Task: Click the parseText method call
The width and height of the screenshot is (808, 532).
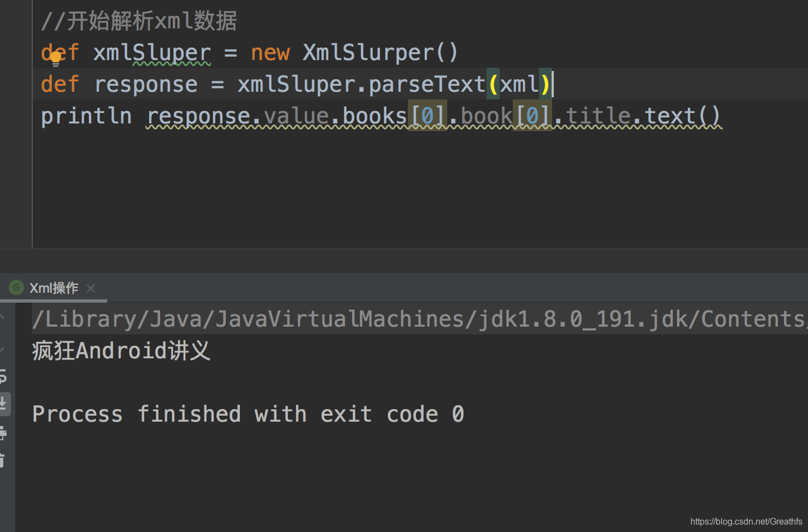Action: pos(427,85)
